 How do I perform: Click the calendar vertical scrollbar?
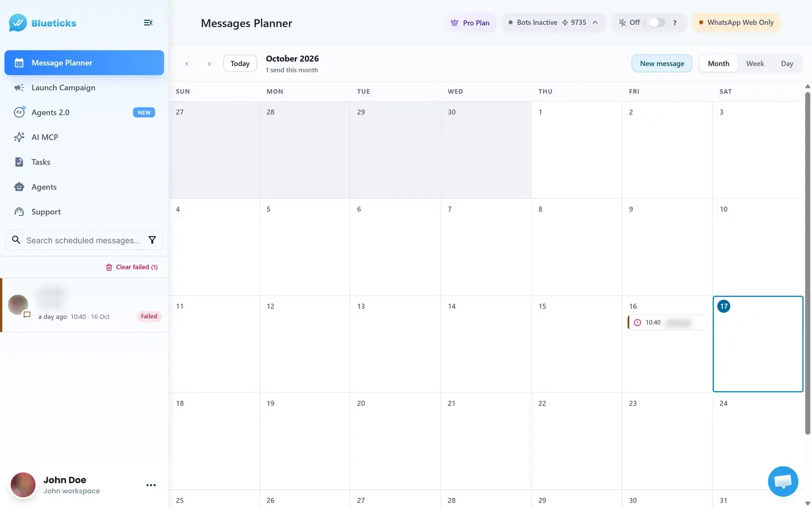(x=807, y=262)
